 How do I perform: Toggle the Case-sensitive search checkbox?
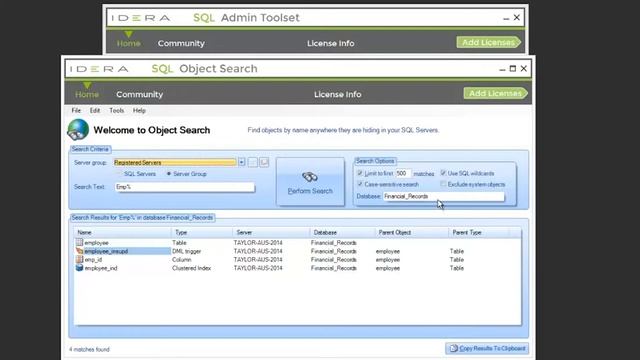tap(360, 184)
